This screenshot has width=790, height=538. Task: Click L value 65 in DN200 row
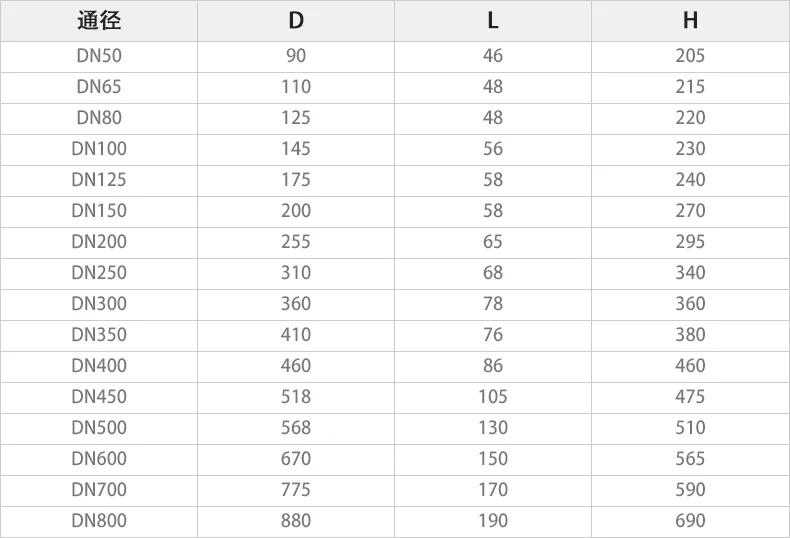point(493,242)
